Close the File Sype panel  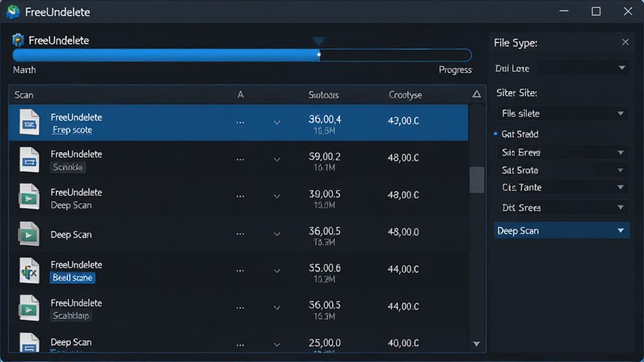click(x=625, y=42)
